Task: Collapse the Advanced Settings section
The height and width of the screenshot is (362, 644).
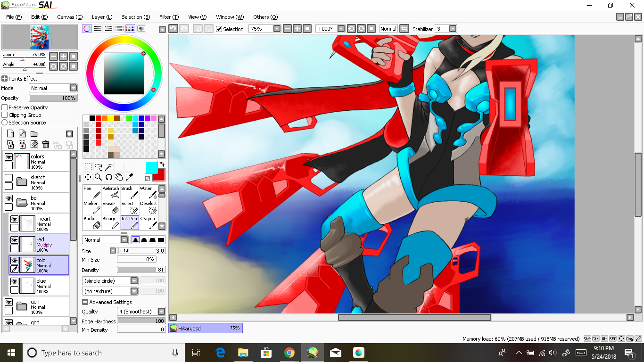Action: pyautogui.click(x=85, y=302)
